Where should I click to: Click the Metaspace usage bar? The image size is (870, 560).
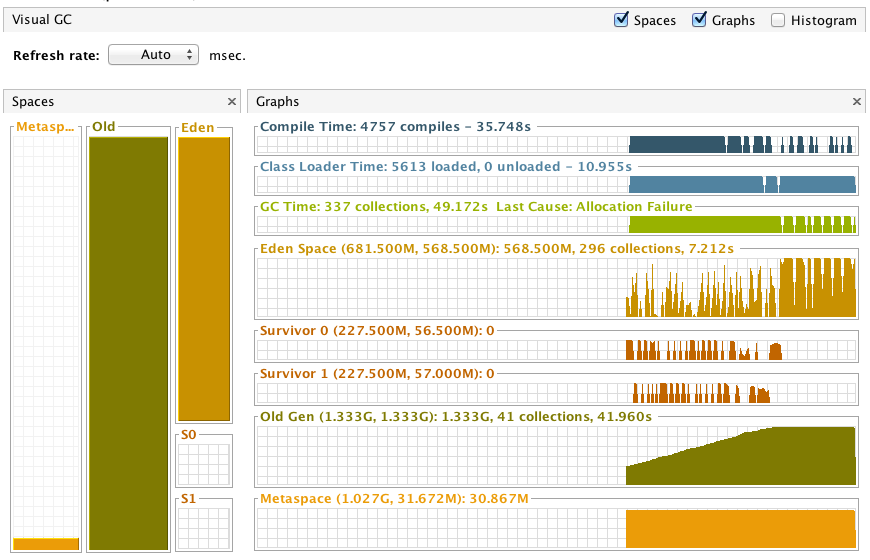pyautogui.click(x=46, y=543)
